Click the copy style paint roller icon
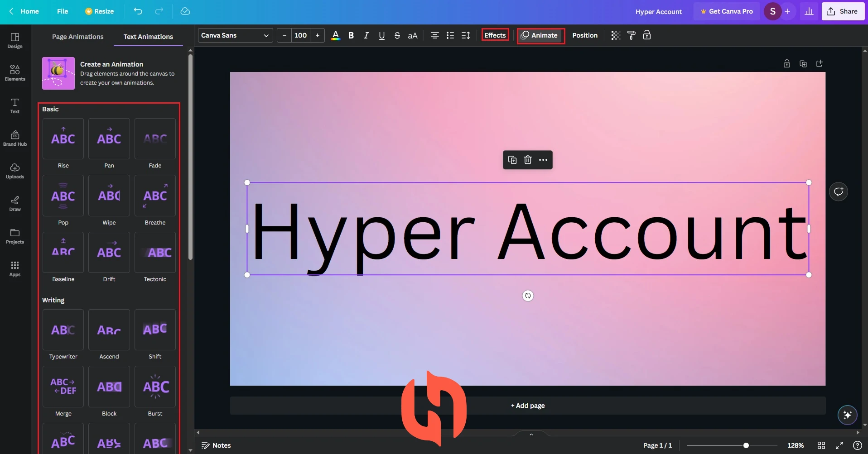 pyautogui.click(x=631, y=35)
